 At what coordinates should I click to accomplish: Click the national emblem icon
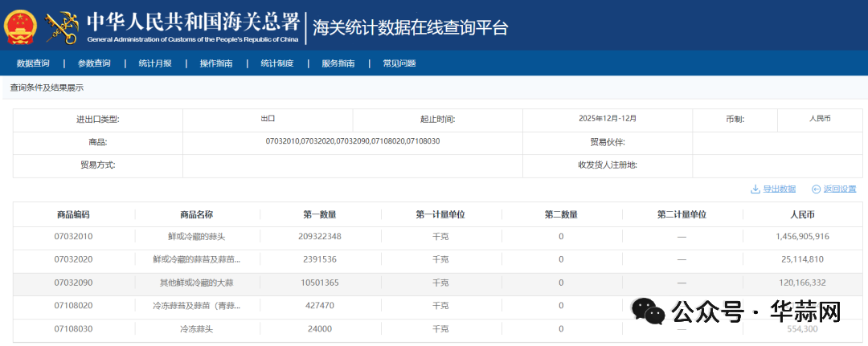20,26
